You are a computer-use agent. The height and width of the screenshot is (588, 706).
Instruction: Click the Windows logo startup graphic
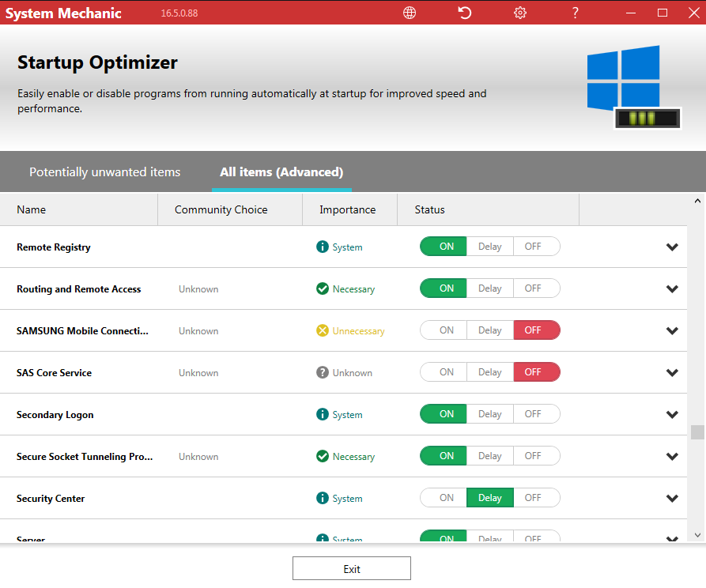[634, 87]
